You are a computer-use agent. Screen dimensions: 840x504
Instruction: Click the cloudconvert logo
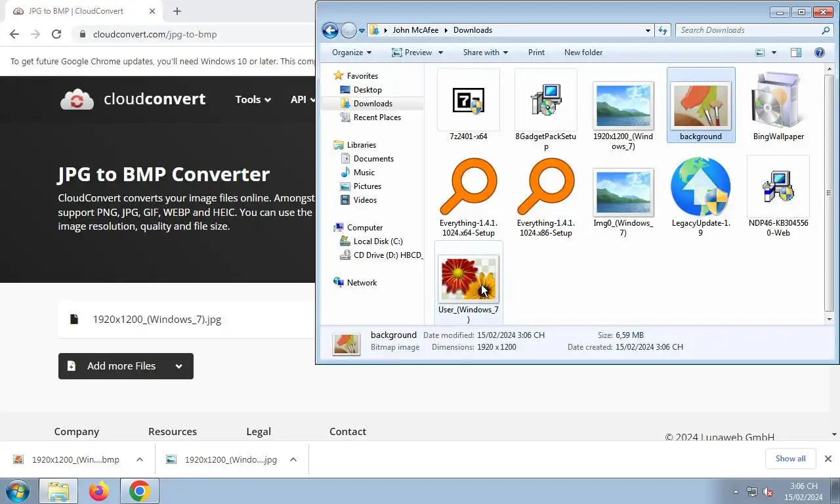tap(133, 99)
